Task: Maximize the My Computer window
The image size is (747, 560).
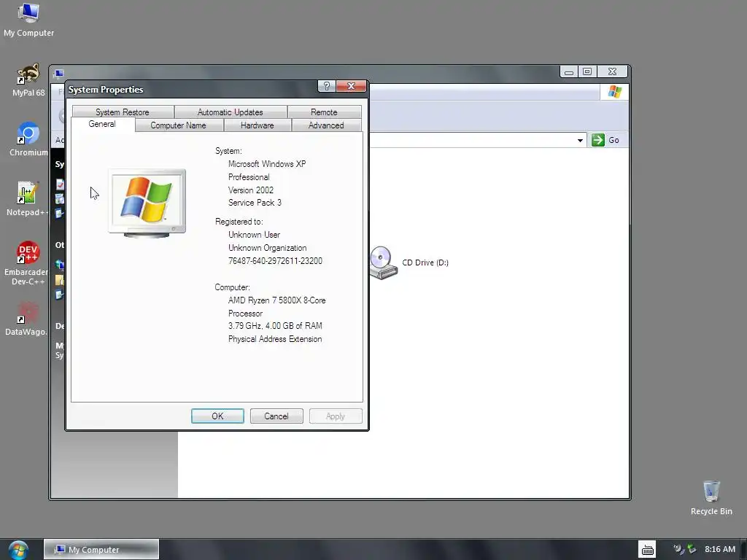Action: pyautogui.click(x=587, y=71)
